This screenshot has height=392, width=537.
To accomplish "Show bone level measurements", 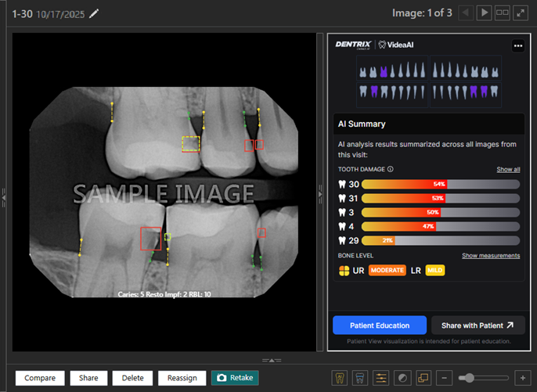I will point(490,255).
